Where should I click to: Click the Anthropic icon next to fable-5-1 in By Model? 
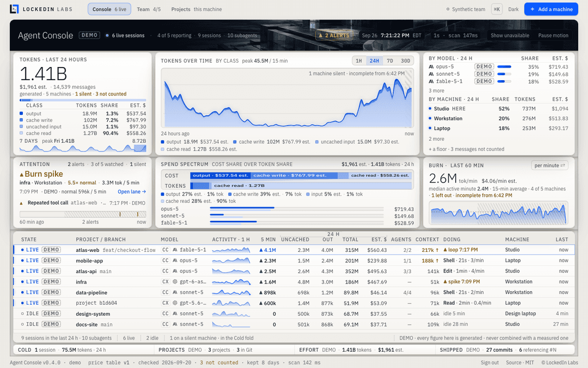pos(431,81)
